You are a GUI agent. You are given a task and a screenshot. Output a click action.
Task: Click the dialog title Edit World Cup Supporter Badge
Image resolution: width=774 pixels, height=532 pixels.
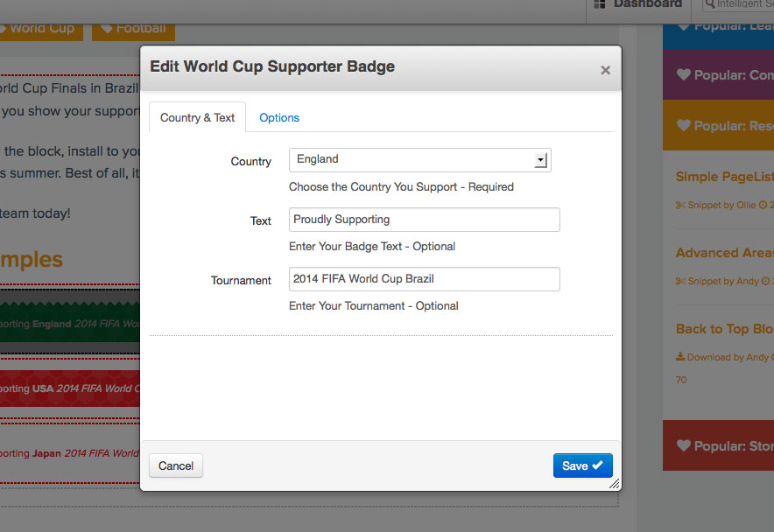(x=272, y=66)
